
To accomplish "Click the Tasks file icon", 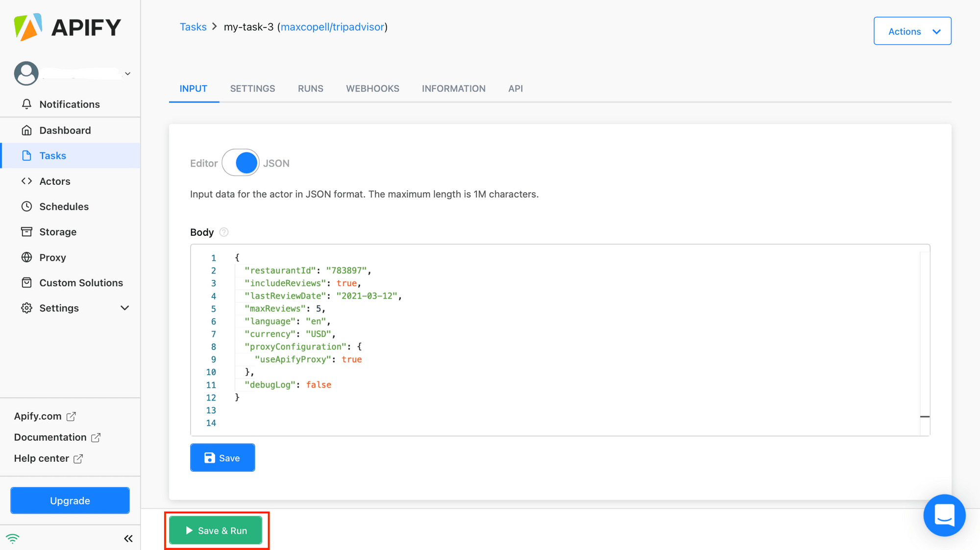I will tap(26, 155).
